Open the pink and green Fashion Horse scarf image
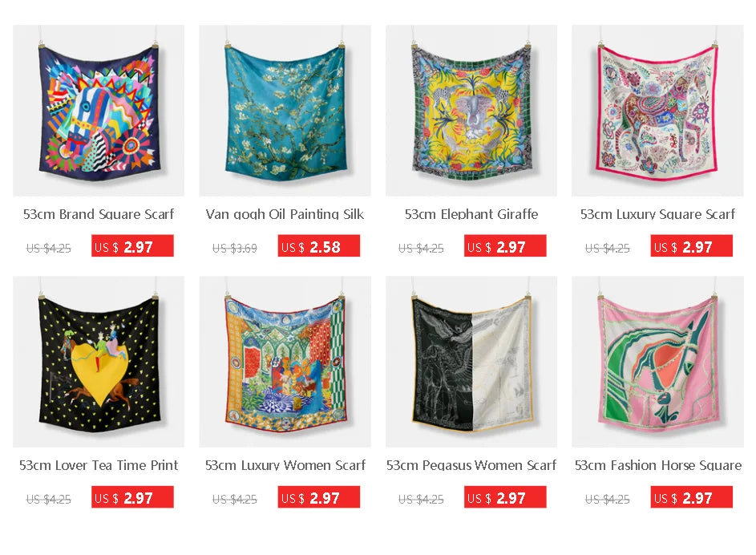756x555 pixels. click(657, 362)
